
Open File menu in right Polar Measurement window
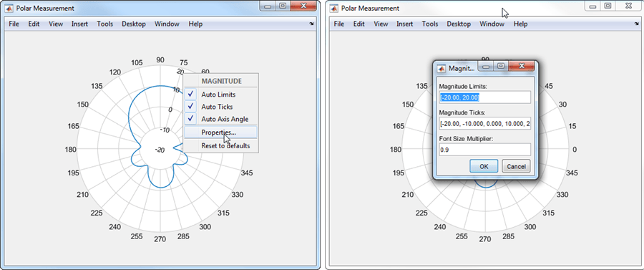[x=339, y=24]
